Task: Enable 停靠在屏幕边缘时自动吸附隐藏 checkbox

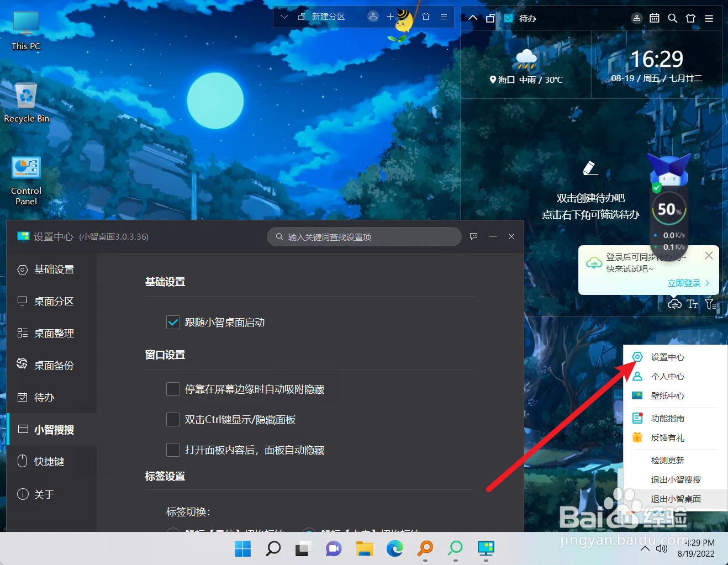Action: point(173,389)
